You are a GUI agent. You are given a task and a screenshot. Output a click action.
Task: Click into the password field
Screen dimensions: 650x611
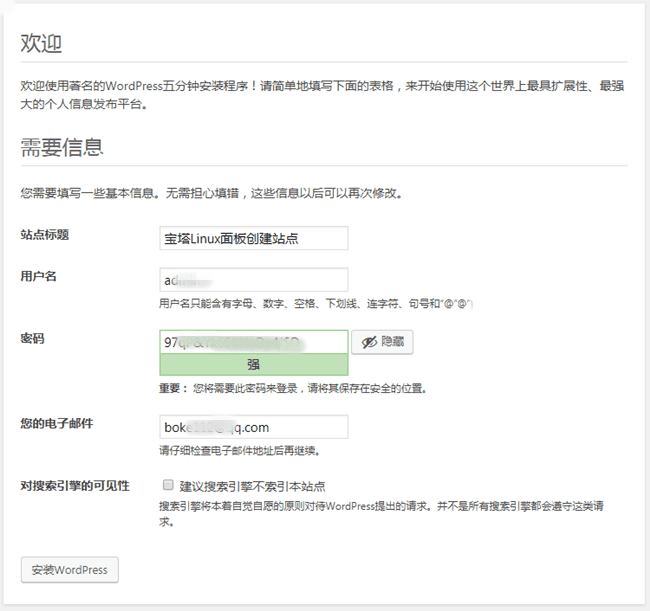(254, 342)
